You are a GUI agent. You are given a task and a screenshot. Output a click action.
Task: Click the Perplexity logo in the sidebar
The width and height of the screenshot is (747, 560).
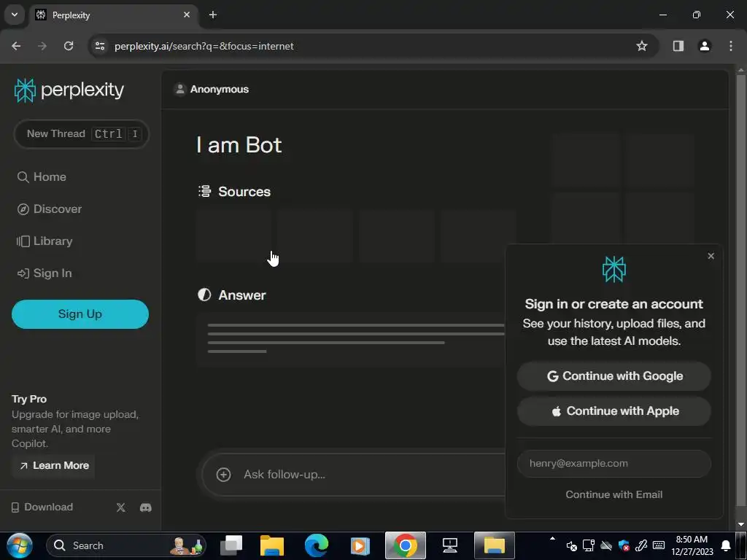[x=69, y=90]
